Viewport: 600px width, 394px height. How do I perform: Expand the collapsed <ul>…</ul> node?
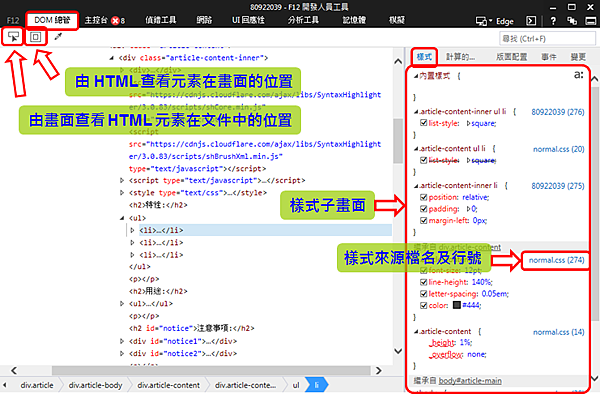tap(122, 304)
